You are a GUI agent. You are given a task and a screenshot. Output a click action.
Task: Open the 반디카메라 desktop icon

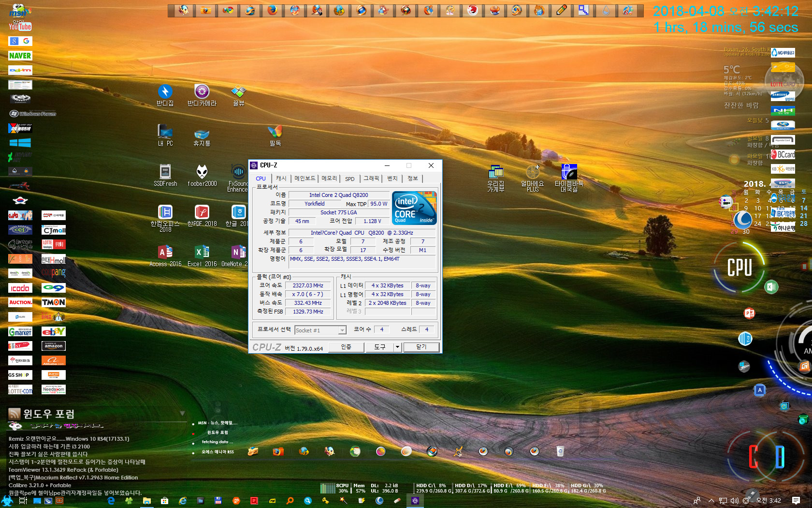click(x=202, y=96)
